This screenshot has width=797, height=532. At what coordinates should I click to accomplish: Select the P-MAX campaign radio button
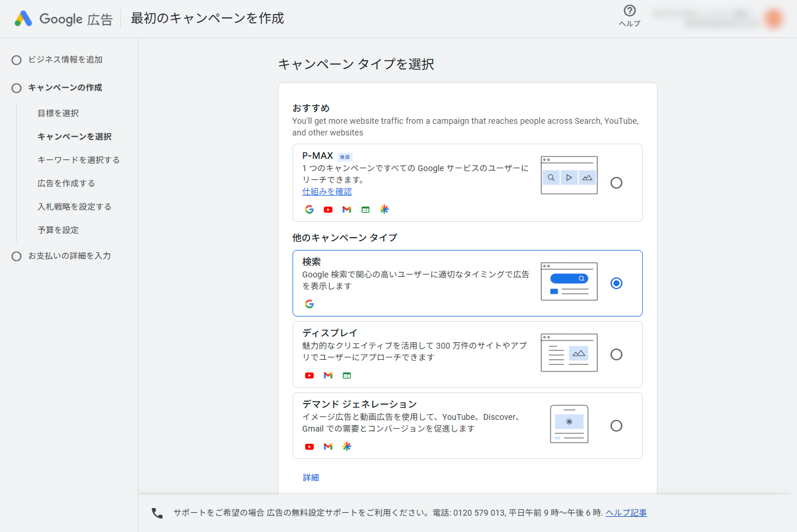[617, 183]
